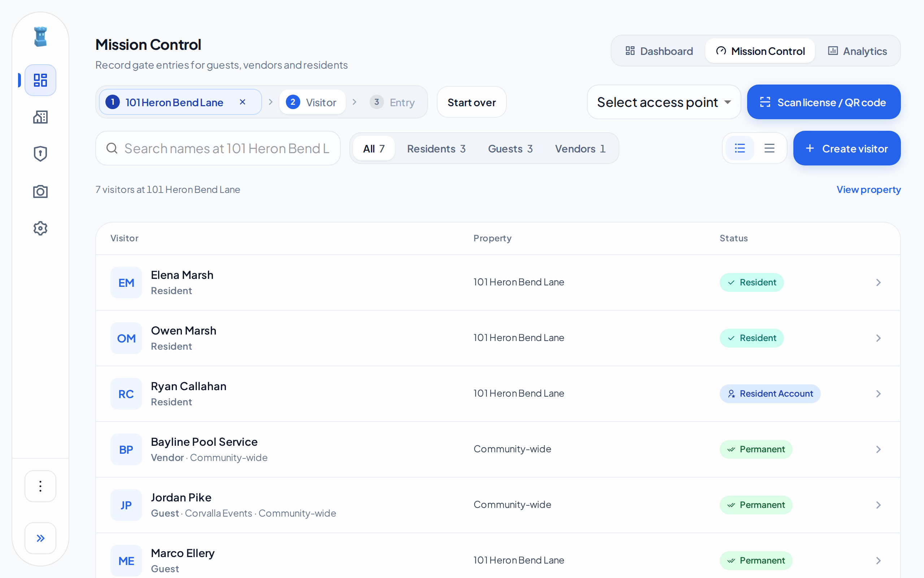924x578 pixels.
Task: Select step 1 101 Heron Bend Lane
Action: pos(180,102)
